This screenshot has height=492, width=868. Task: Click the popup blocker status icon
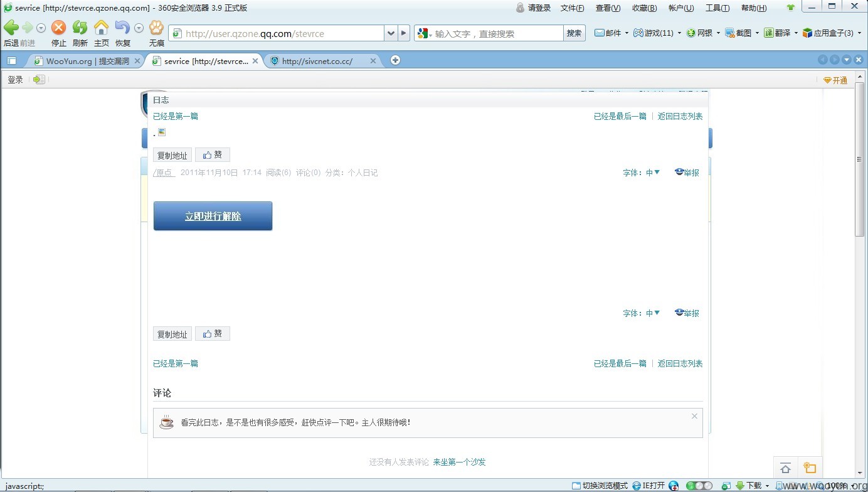pos(726,486)
